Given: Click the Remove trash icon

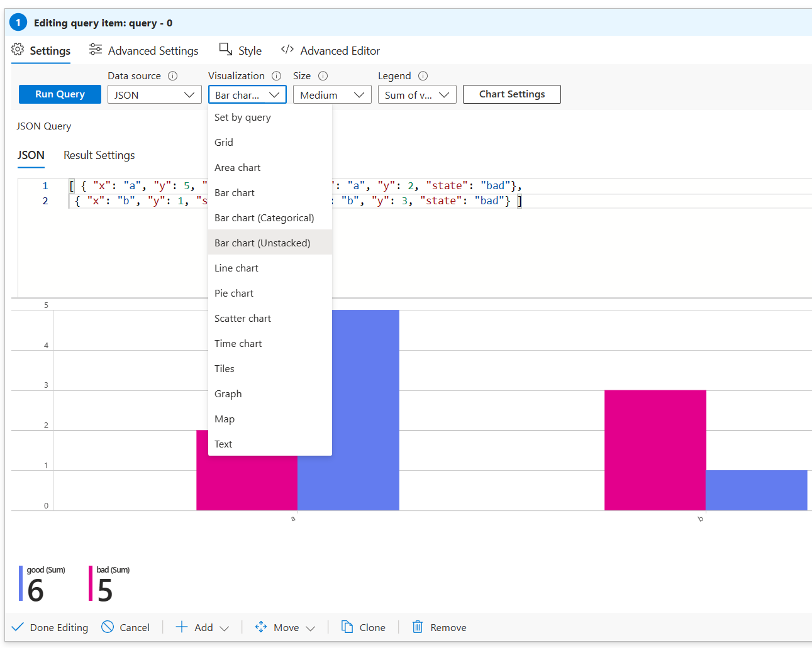Looking at the screenshot, I should coord(417,627).
